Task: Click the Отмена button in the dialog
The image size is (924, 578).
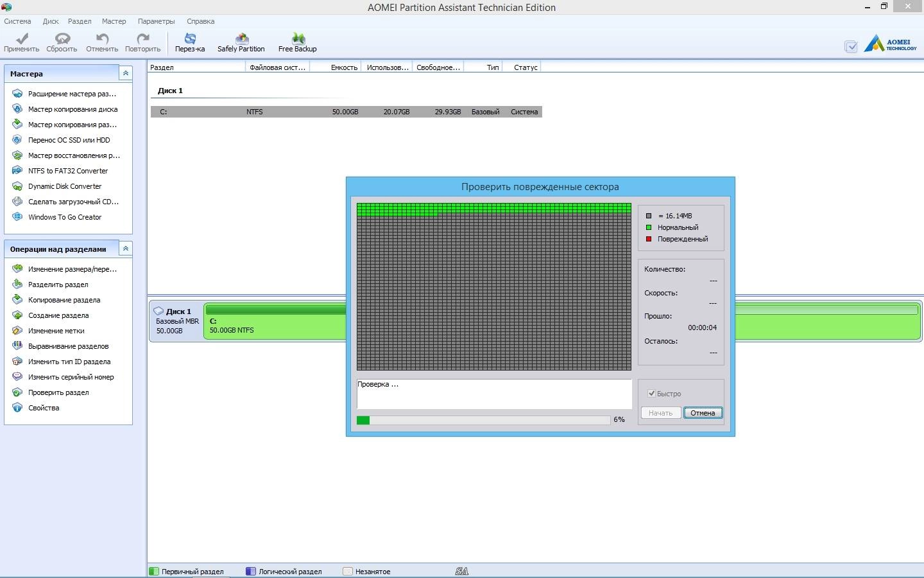Action: (703, 413)
